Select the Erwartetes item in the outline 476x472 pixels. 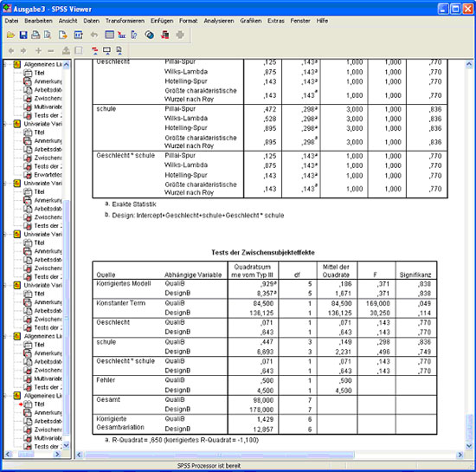coord(48,175)
